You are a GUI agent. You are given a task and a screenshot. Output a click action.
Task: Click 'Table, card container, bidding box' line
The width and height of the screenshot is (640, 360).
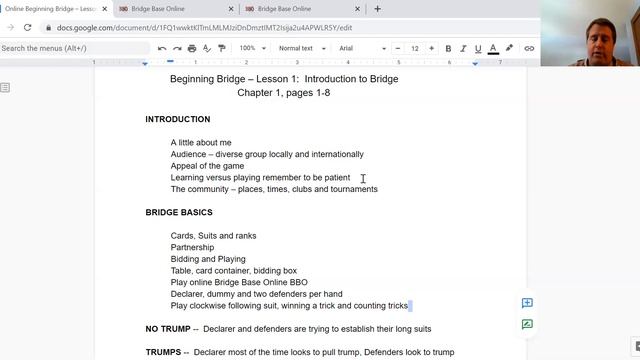[x=233, y=271]
